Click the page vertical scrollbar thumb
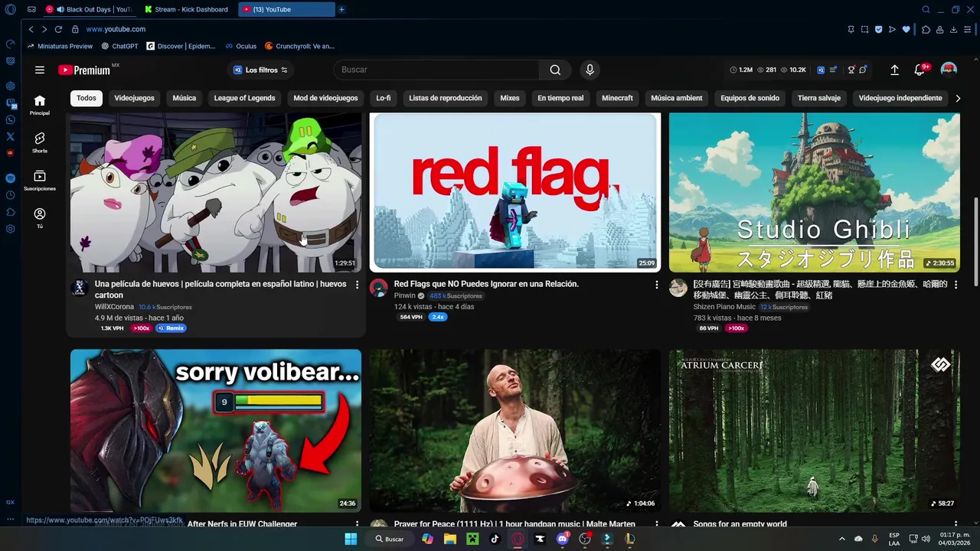The height and width of the screenshot is (551, 980). pyautogui.click(x=975, y=241)
